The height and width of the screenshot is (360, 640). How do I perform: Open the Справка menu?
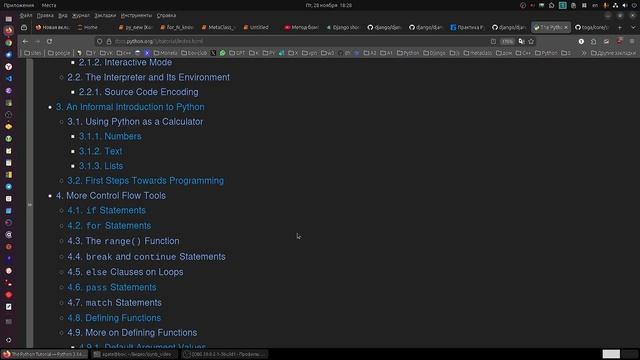tap(167, 16)
